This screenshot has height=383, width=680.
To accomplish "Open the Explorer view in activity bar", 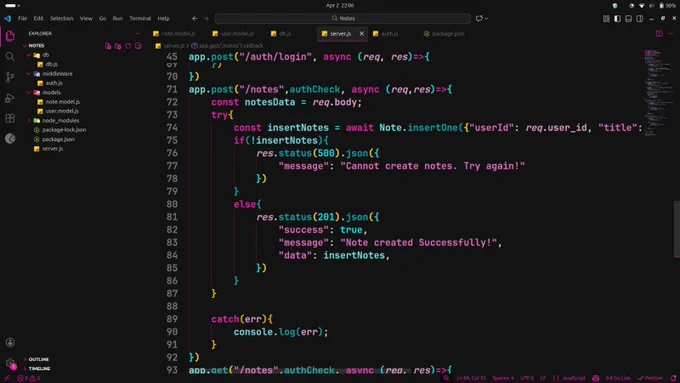I will point(10,36).
